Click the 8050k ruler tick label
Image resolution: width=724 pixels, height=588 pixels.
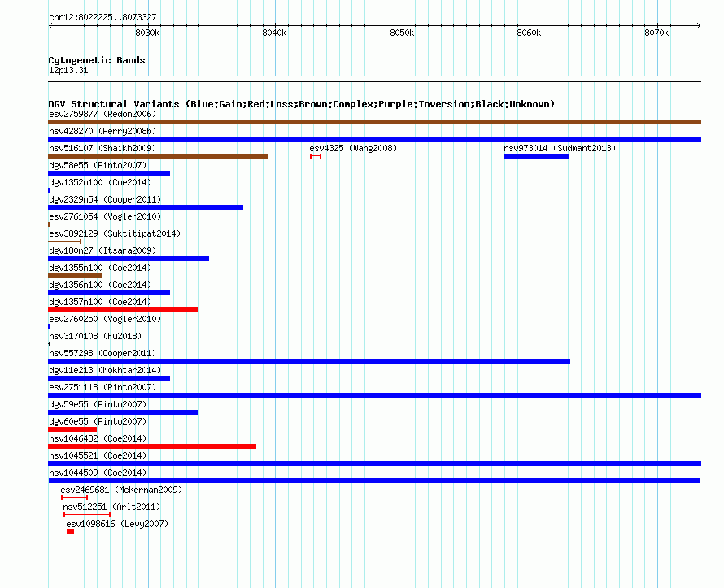click(x=402, y=33)
